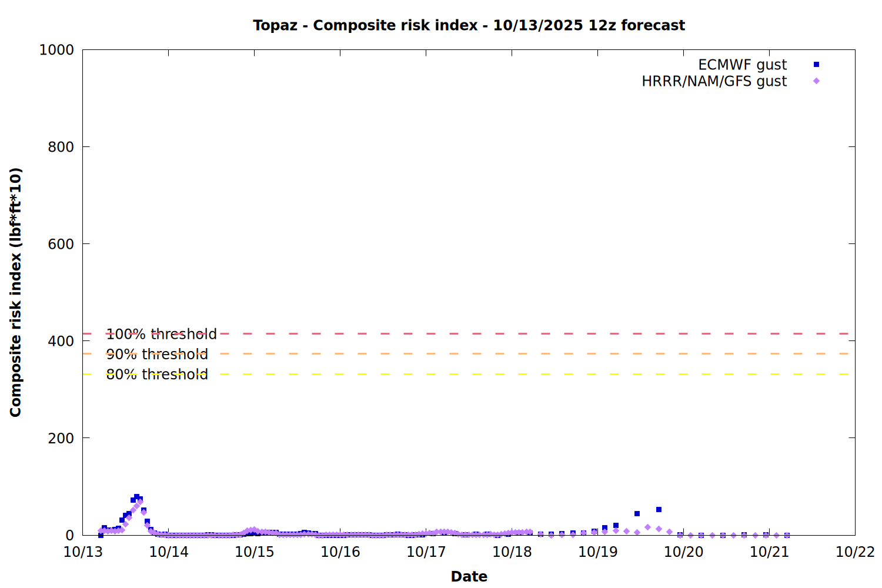Click the highest blue ECMWF point on 10/13
This screenshot has width=882, height=588.
pyautogui.click(x=136, y=497)
